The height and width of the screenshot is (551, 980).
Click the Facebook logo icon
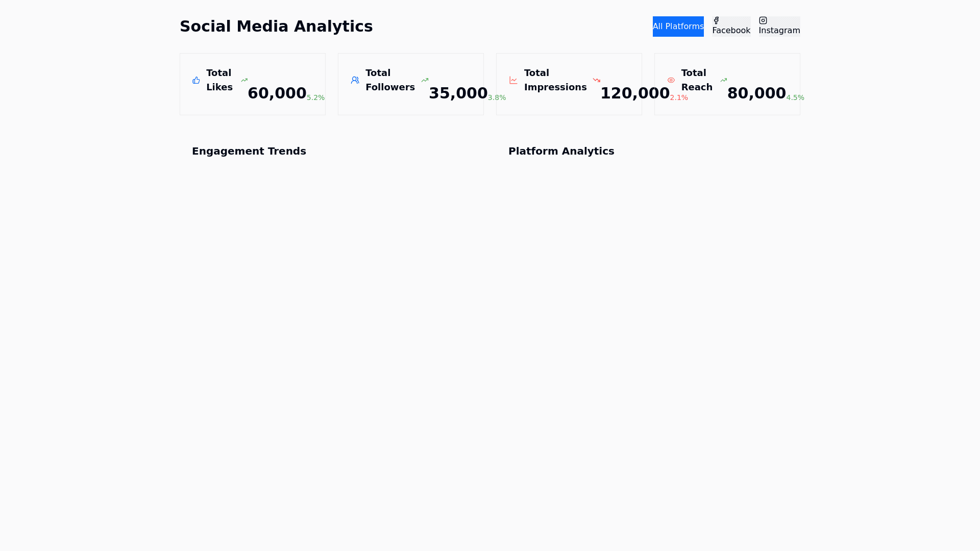point(716,20)
